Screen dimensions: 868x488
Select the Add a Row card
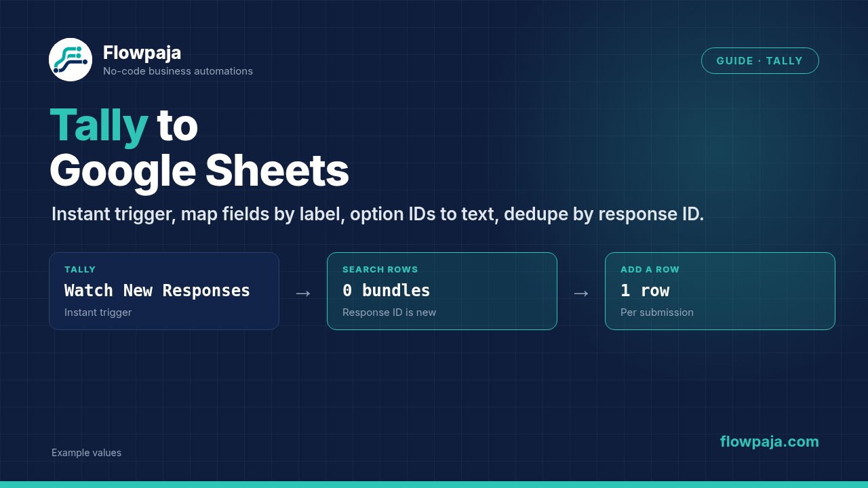720,291
